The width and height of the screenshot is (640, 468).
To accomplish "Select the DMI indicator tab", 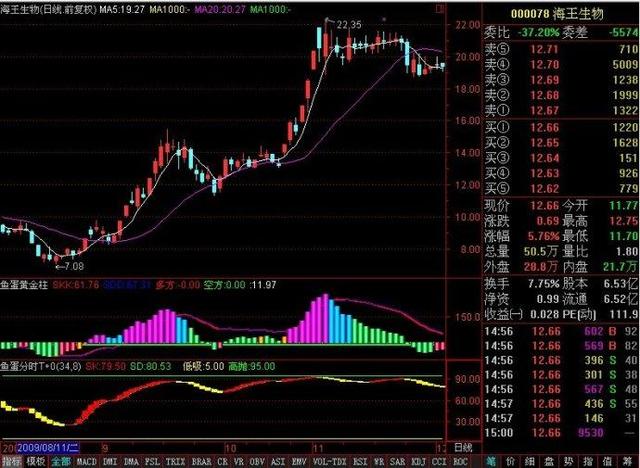I will tap(110, 462).
